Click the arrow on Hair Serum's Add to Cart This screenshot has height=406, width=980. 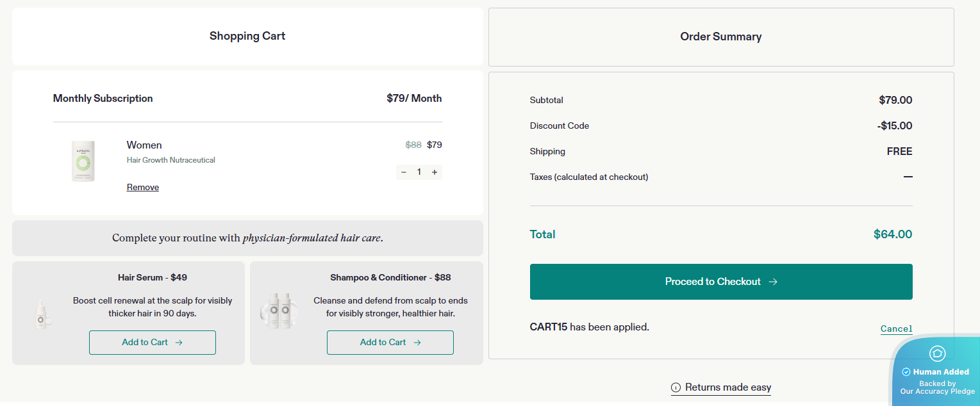click(x=179, y=343)
